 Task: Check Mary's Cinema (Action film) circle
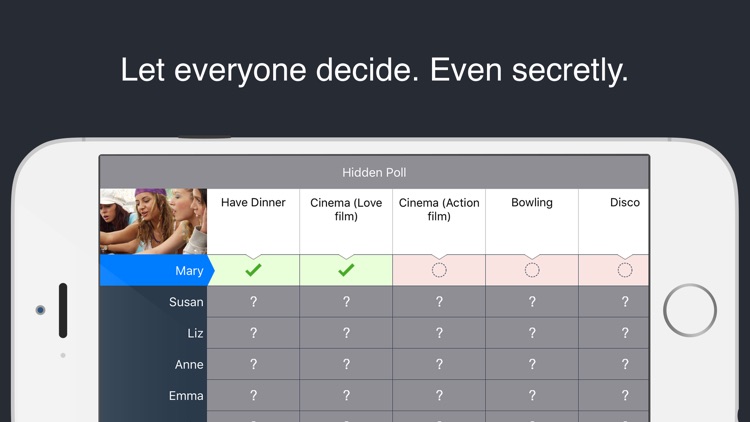click(x=439, y=270)
